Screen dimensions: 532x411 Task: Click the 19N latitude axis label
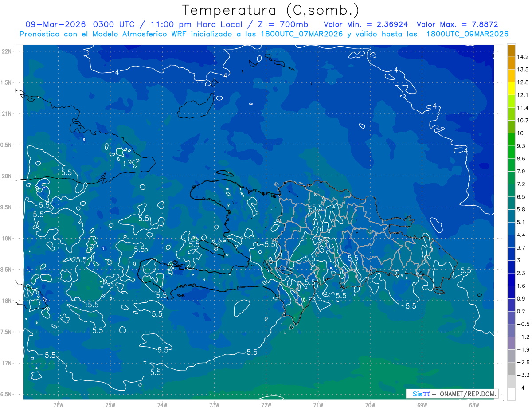tap(7, 239)
